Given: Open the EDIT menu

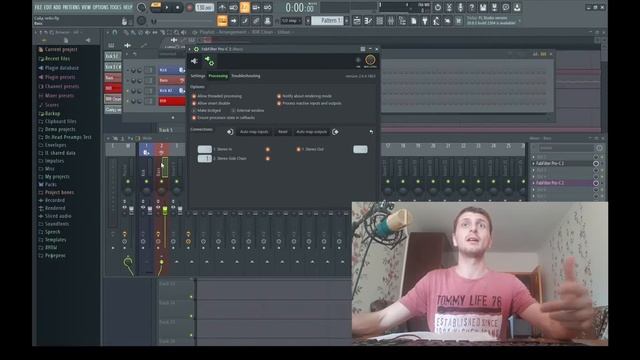Looking at the screenshot, I should click(47, 7).
